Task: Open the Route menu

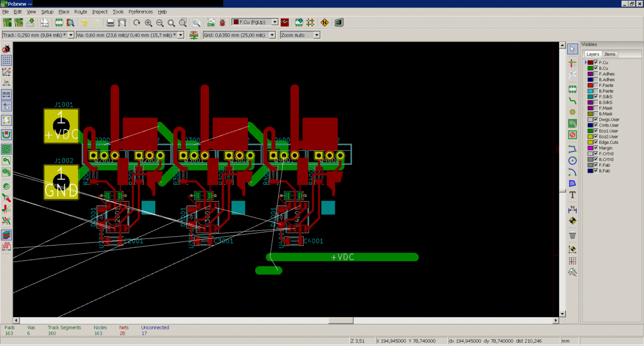Action: (80, 11)
